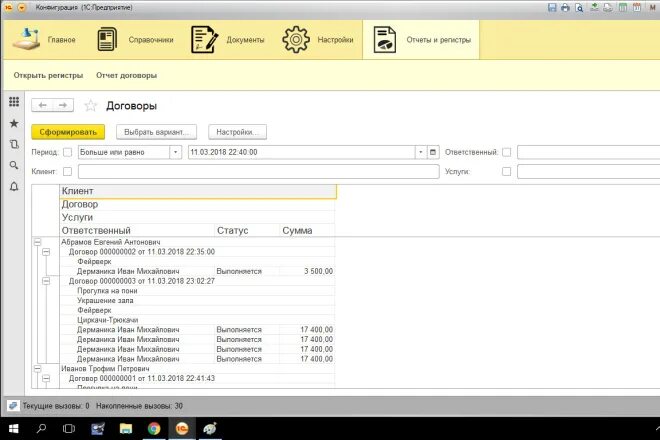This screenshot has height=440, width=660.
Task: Open Windows Start menu
Action: tap(13, 429)
